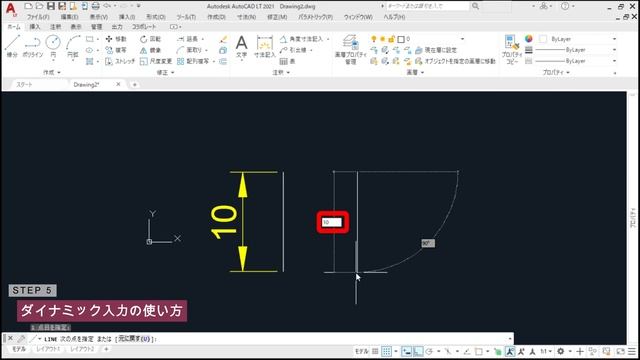
Task: Click the Angular dimension (角度寸法記入) tool
Action: pyautogui.click(x=302, y=39)
